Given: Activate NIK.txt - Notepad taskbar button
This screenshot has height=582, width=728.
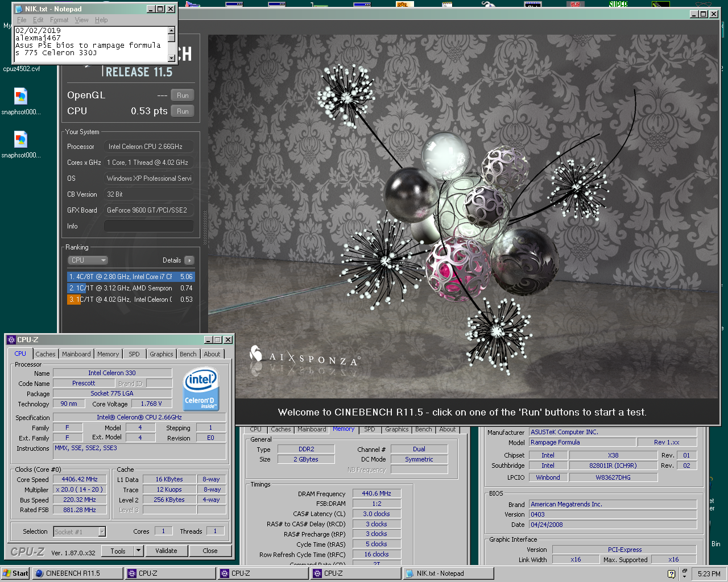Looking at the screenshot, I should coord(448,573).
